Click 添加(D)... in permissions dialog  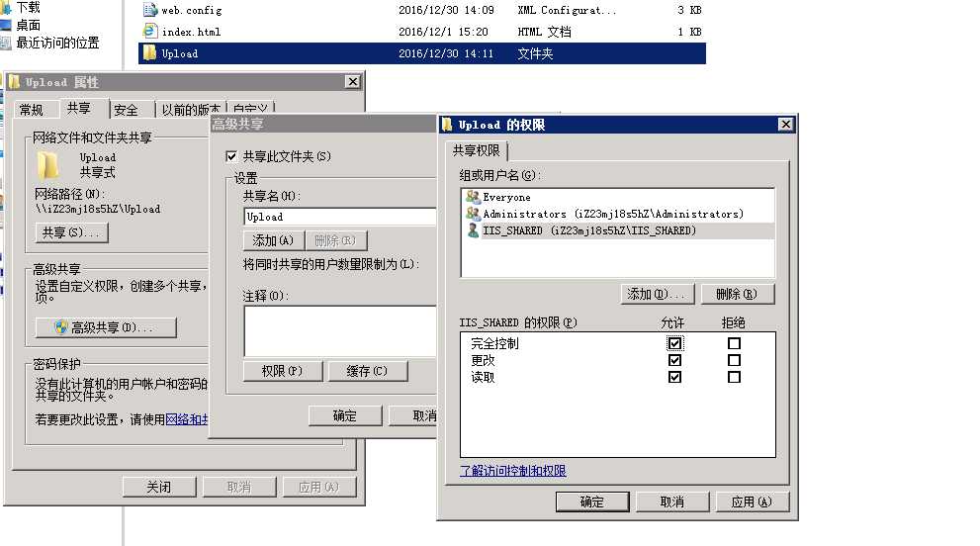pos(657,294)
